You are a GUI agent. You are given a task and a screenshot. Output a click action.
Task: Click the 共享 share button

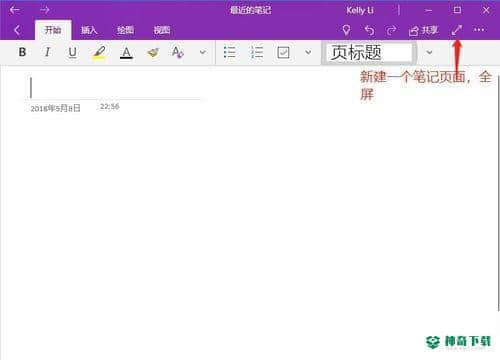click(x=423, y=30)
